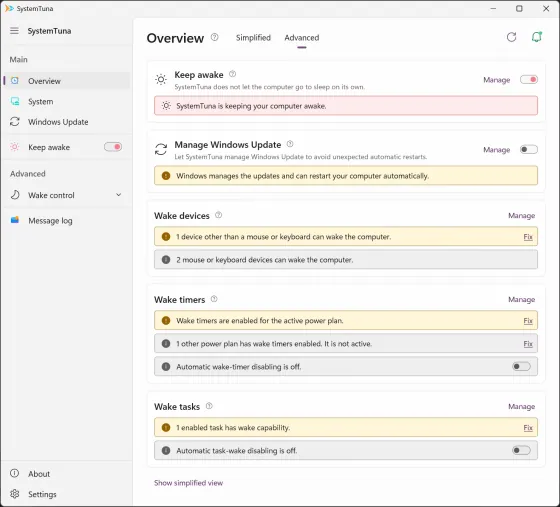Click the Keep awake sun icon in the sidebar
The width and height of the screenshot is (560, 507).
(15, 147)
